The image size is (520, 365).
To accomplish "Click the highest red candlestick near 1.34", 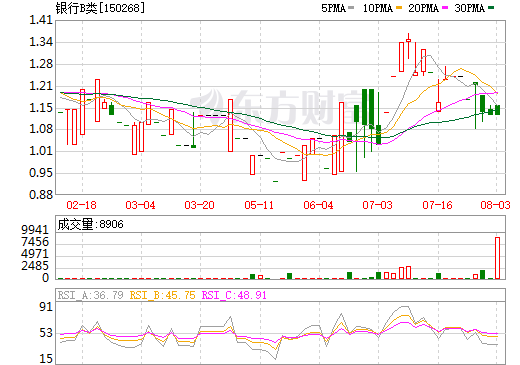I will tap(408, 40).
